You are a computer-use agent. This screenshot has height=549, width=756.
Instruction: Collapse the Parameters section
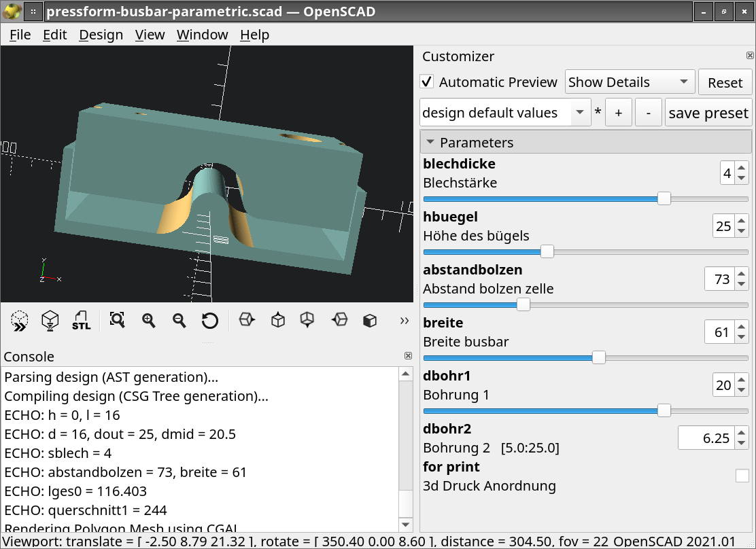(x=430, y=143)
